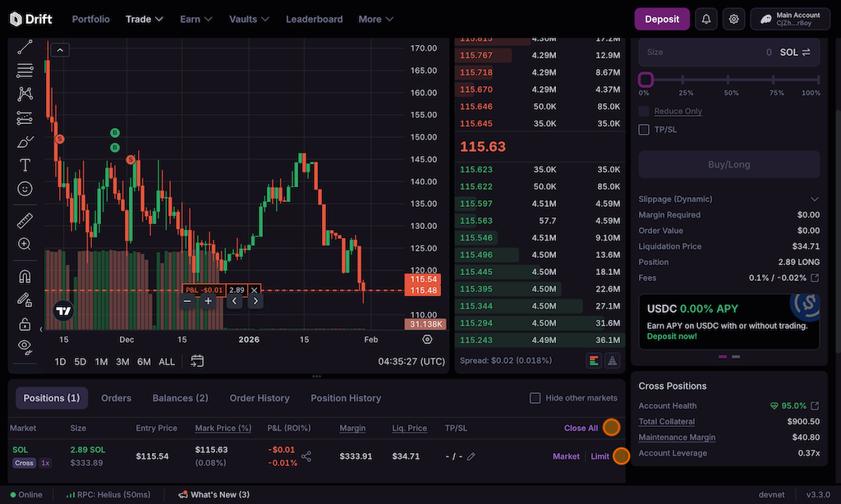The height and width of the screenshot is (504, 841).
Task: Switch to the Order History tab
Action: pos(260,398)
